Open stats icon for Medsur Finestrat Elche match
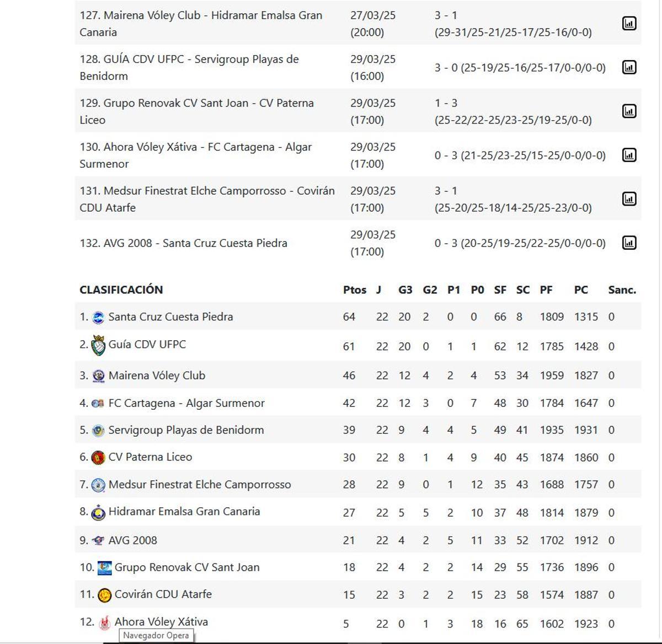 pos(629,198)
